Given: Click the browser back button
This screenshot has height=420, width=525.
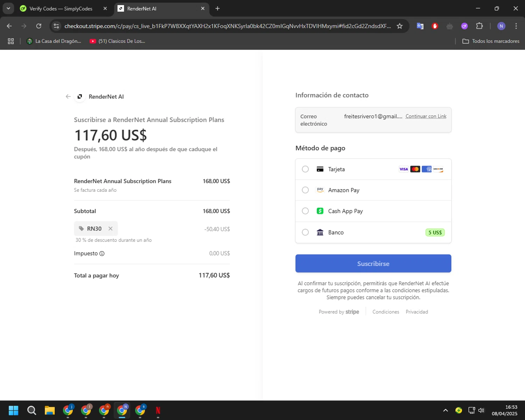Looking at the screenshot, I should click(9, 26).
